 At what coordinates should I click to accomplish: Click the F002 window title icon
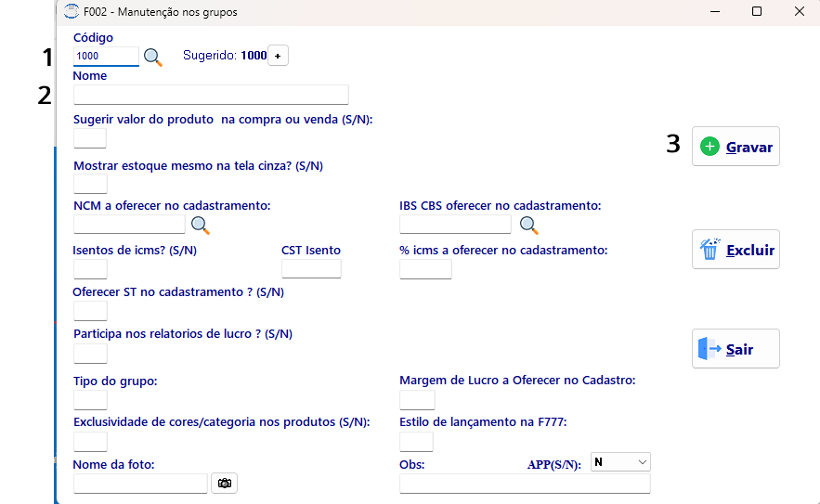(72, 11)
